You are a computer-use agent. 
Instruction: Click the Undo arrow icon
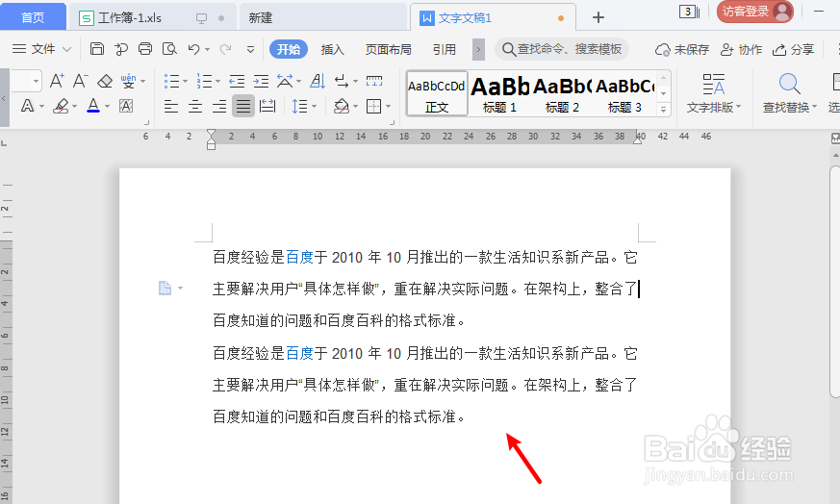click(x=194, y=49)
